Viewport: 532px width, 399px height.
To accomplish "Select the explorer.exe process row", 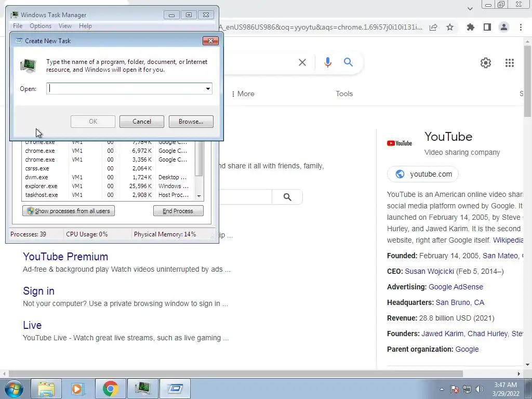I will (109, 186).
